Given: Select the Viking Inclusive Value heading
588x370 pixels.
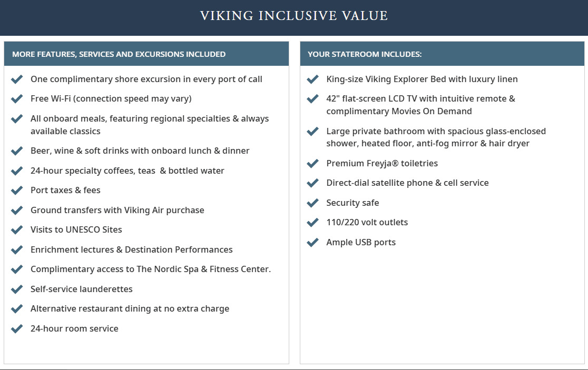Looking at the screenshot, I should click(294, 16).
